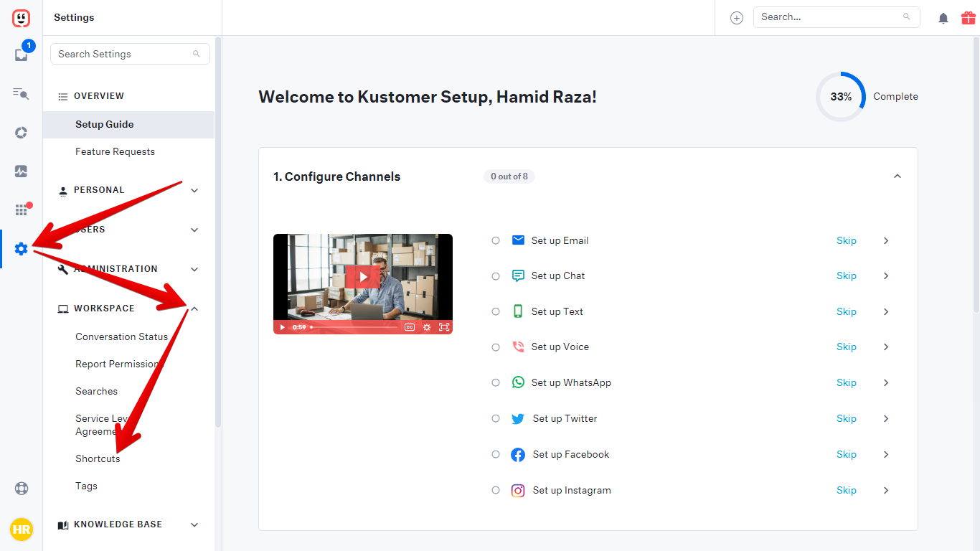The image size is (980, 551).
Task: Open Set up WhatsApp arrow chevron
Action: pyautogui.click(x=886, y=382)
